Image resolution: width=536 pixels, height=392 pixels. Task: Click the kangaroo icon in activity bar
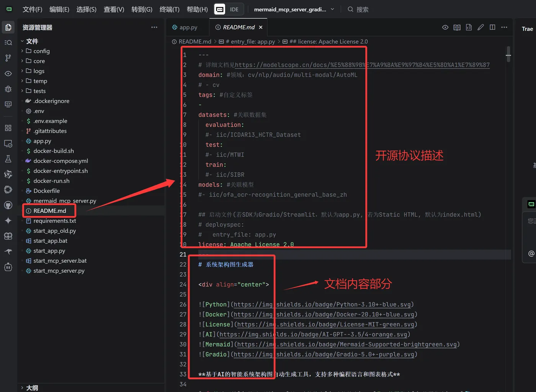coord(8,252)
